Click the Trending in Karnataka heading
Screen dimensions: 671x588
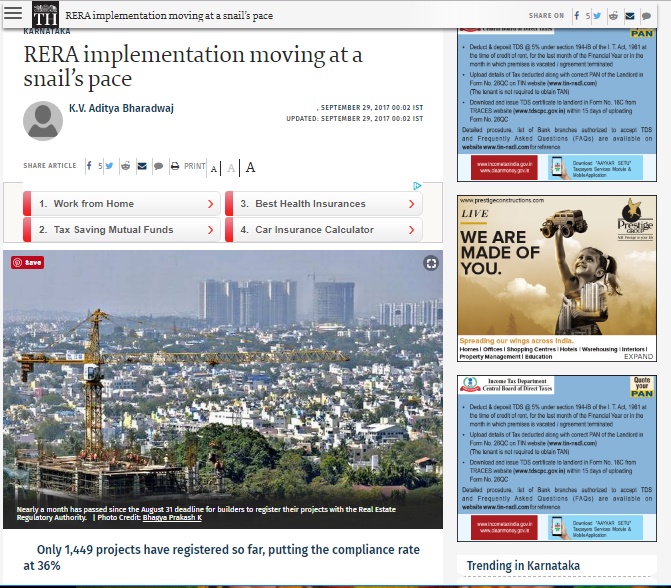click(x=523, y=566)
